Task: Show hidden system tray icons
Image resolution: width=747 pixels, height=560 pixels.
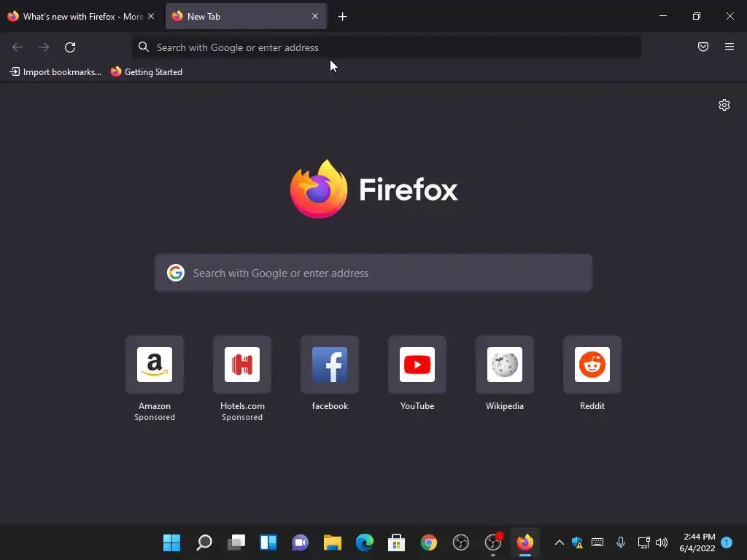Action: (x=560, y=542)
